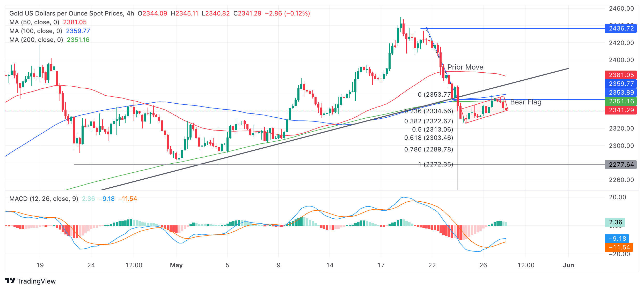This screenshot has width=644, height=290.
Task: Select the Bear Flag annotation text
Action: pos(525,102)
